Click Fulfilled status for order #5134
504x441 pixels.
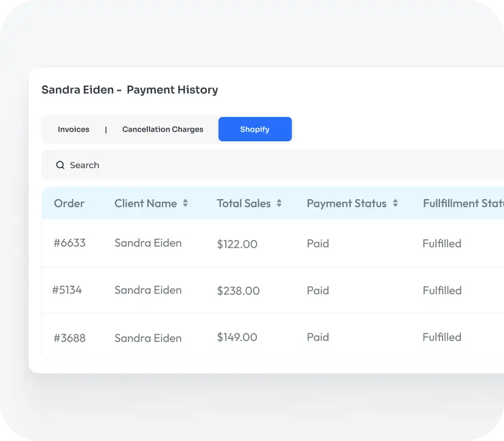[442, 291]
